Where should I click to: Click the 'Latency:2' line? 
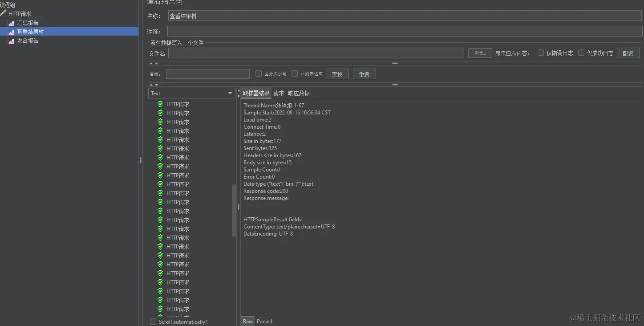pyautogui.click(x=255, y=134)
